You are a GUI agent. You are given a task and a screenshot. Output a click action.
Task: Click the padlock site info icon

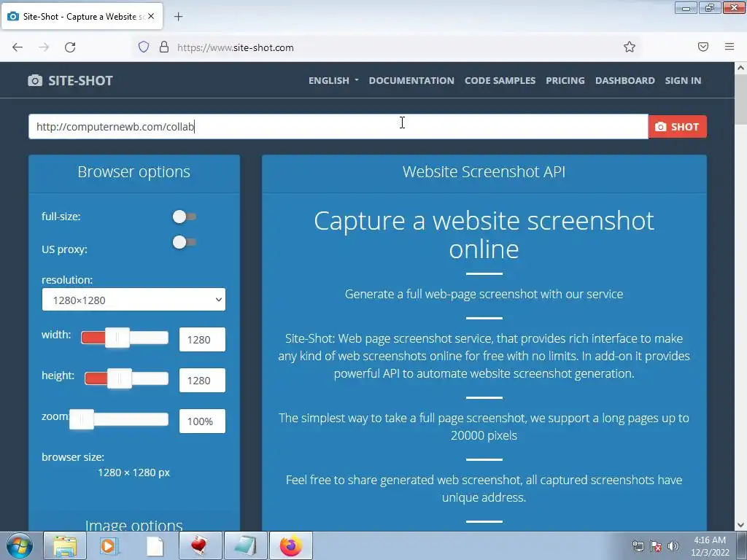164,47
